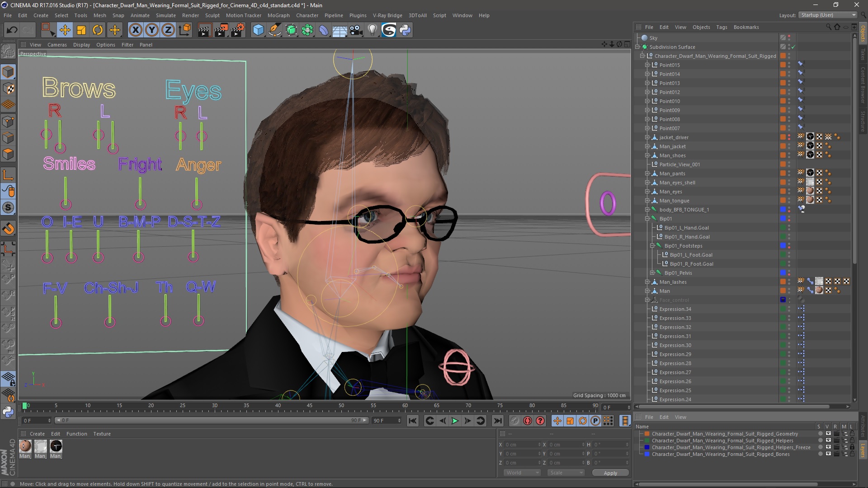Open the spline pen tool

[x=275, y=30]
